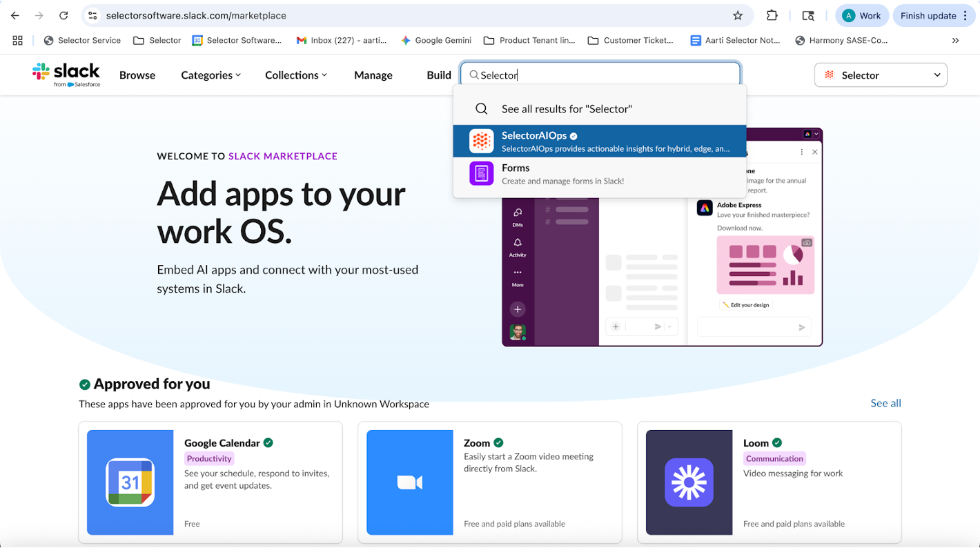Open the Gmail Inbox bookmark icon
The image size is (980, 548).
tap(302, 40)
